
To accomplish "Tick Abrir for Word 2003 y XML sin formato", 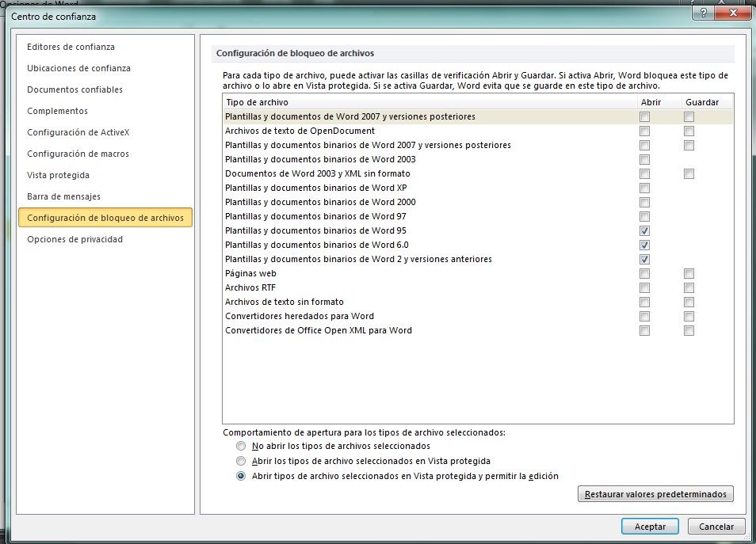I will point(644,173).
